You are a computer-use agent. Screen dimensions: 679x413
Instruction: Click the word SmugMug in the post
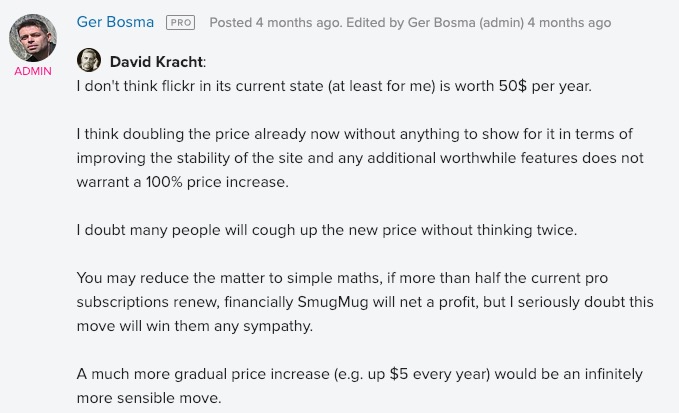click(x=333, y=302)
